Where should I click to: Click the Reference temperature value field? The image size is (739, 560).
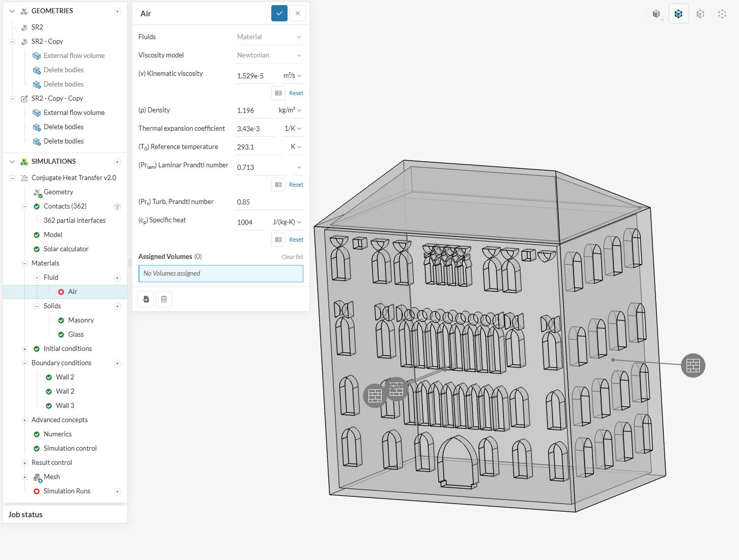[258, 147]
